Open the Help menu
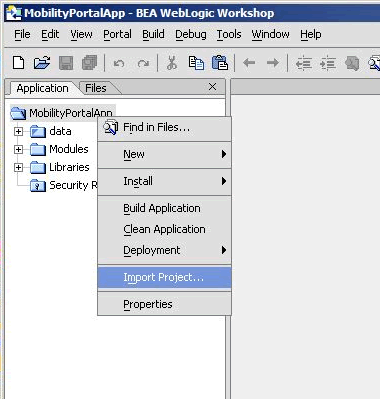Screen dimensions: 380x399 click(x=311, y=34)
